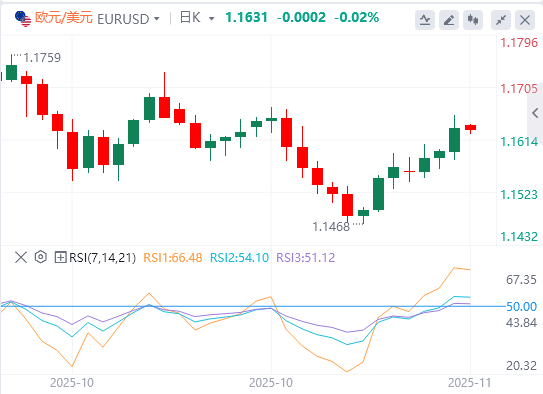Switch chart type via candlestick icon
Viewport: 543px width, 394px height.
pyautogui.click(x=473, y=20)
